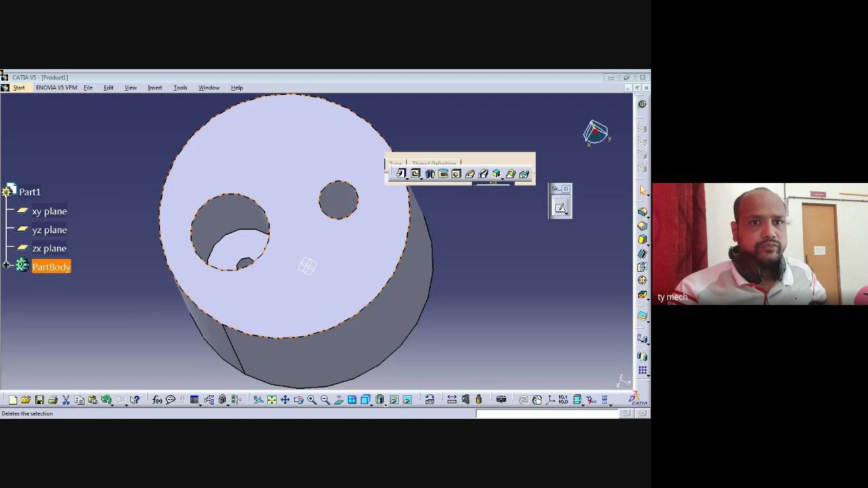Click the Sketch icon in Sketcher toolbar
The height and width of the screenshot is (488, 868).
coord(560,208)
